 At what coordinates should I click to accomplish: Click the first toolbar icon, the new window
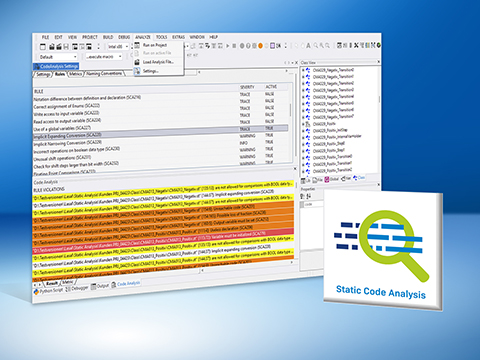pyautogui.click(x=43, y=47)
